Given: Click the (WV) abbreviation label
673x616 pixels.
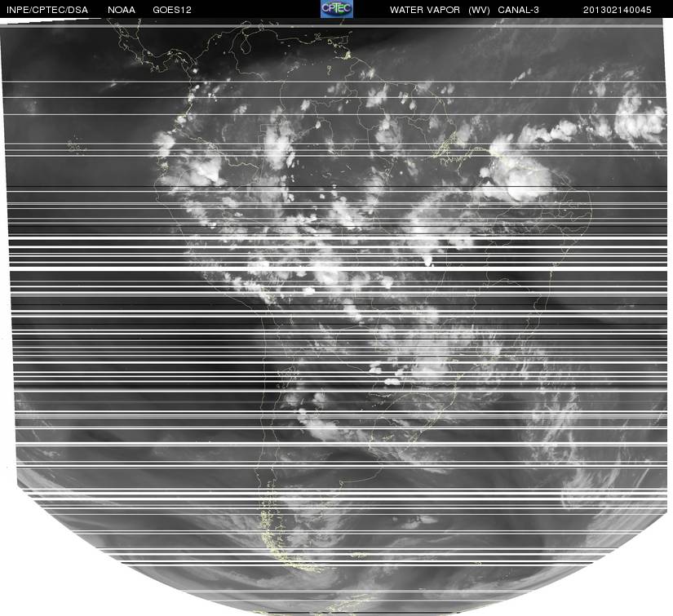Looking at the screenshot, I should [479, 10].
